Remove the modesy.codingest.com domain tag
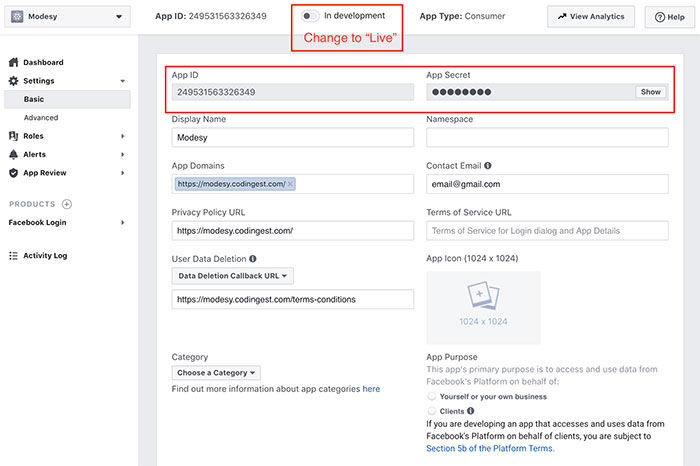700x466 pixels. (290, 184)
